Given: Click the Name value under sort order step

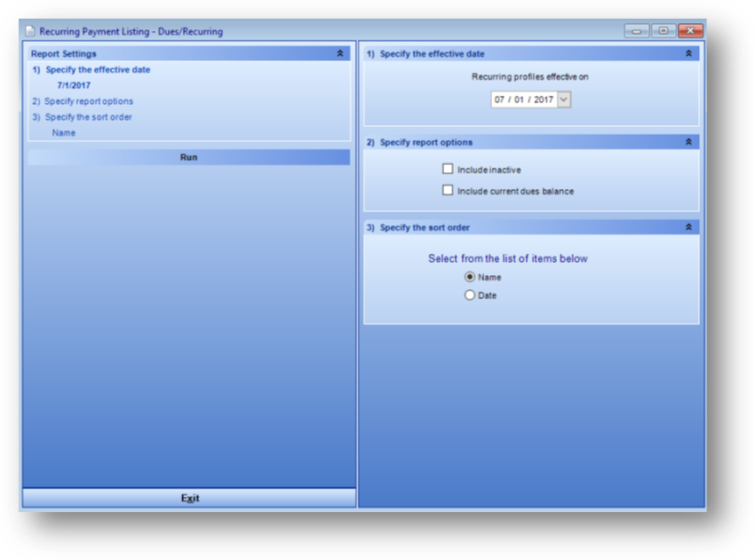Looking at the screenshot, I should coord(64,133).
